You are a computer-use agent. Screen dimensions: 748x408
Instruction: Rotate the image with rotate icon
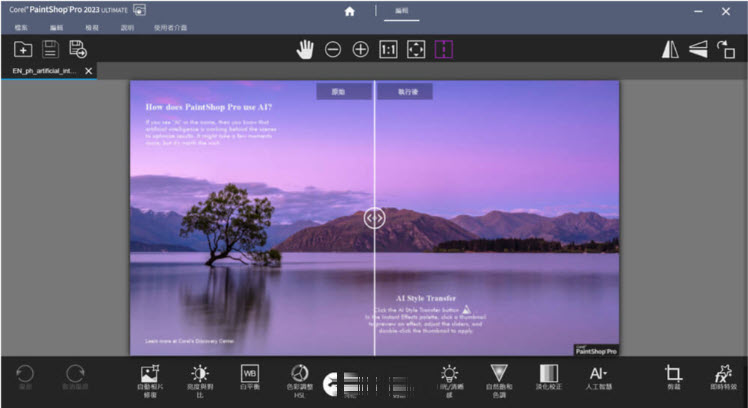pos(725,49)
